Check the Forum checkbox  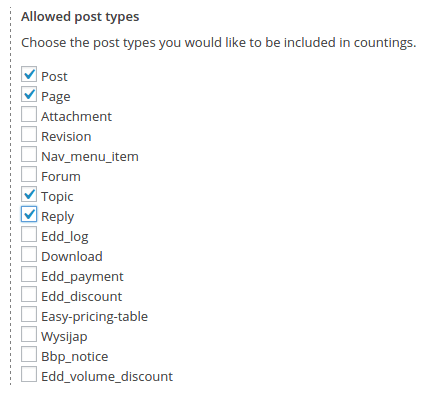(29, 174)
